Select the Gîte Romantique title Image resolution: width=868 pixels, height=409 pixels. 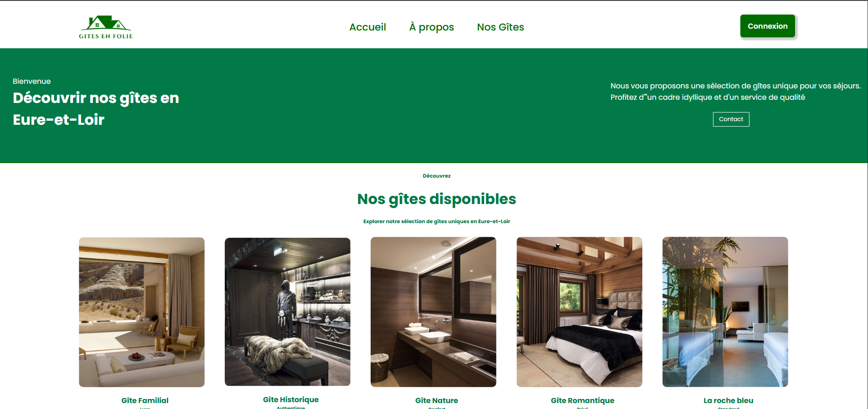pos(583,400)
